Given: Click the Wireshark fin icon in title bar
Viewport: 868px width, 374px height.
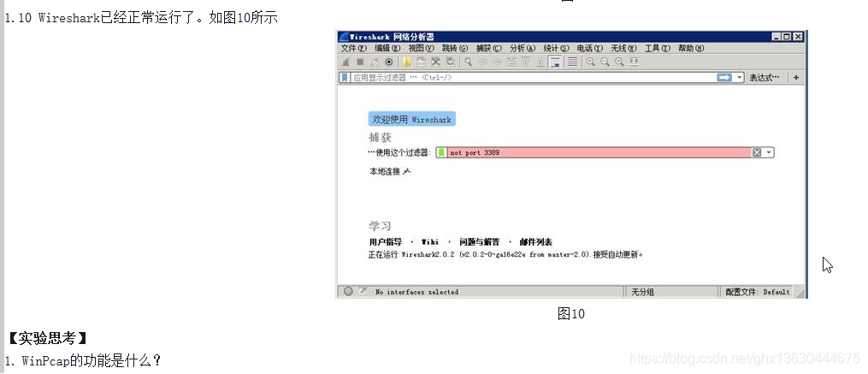Looking at the screenshot, I should coord(344,37).
